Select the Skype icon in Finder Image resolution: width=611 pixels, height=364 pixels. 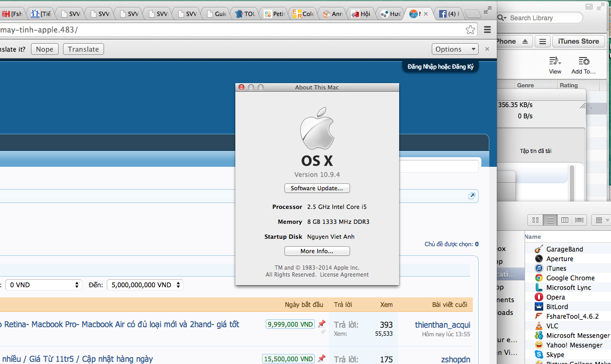[539, 354]
